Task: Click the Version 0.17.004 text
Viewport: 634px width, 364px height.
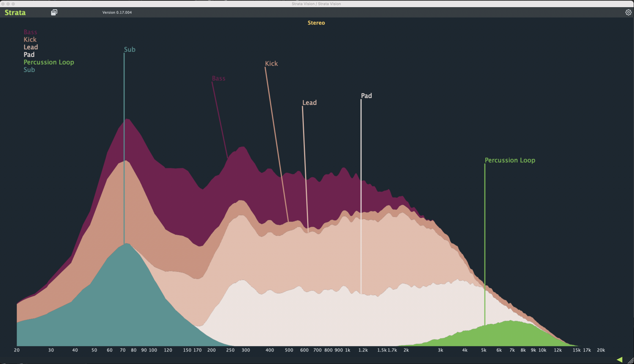Action: pos(117,13)
